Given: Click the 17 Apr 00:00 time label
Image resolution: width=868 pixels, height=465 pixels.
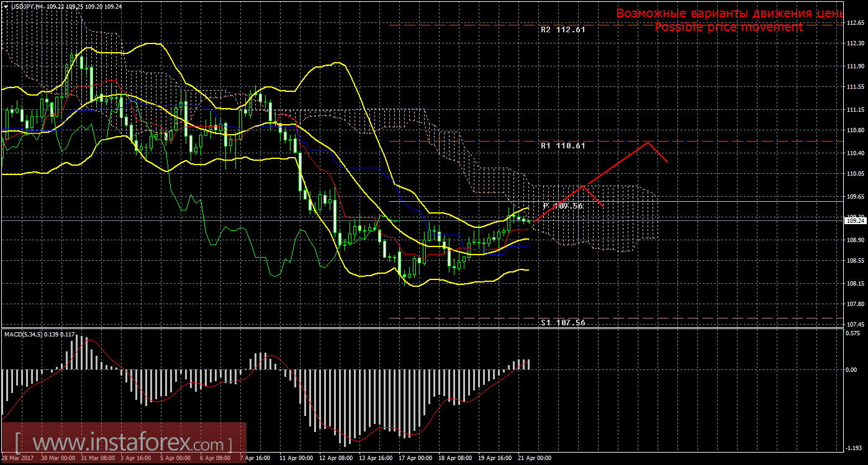Looking at the screenshot, I should 414,458.
